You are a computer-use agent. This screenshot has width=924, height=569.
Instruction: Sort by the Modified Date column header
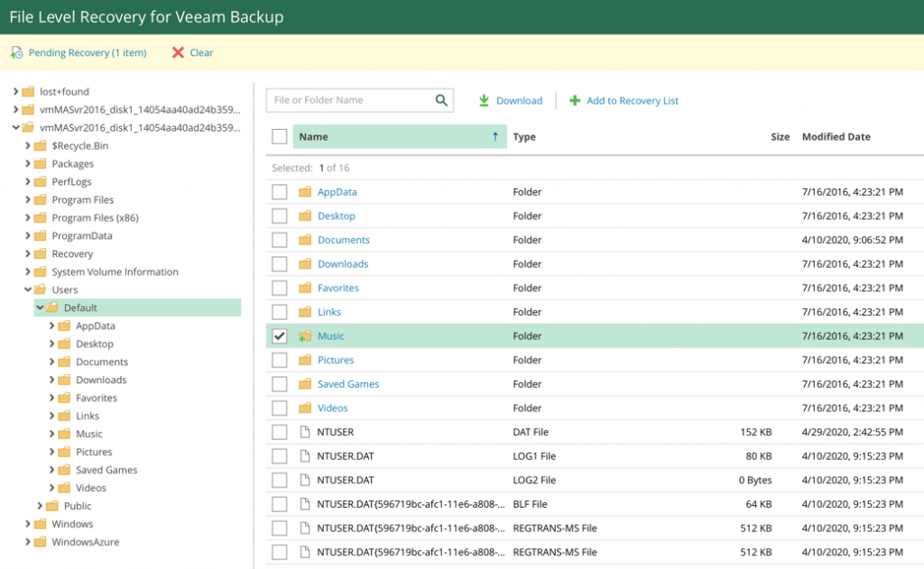pos(836,137)
